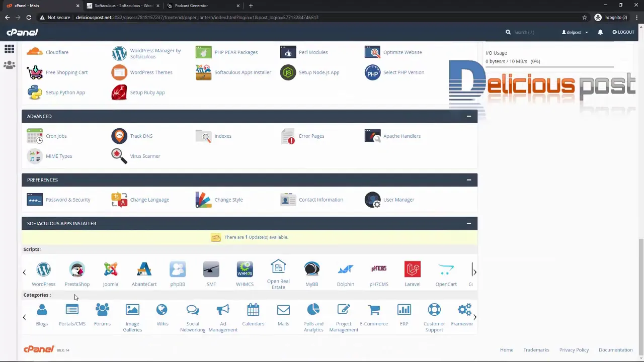The image size is (644, 362).
Task: Click the Apache Handlers icon
Action: [x=373, y=136]
